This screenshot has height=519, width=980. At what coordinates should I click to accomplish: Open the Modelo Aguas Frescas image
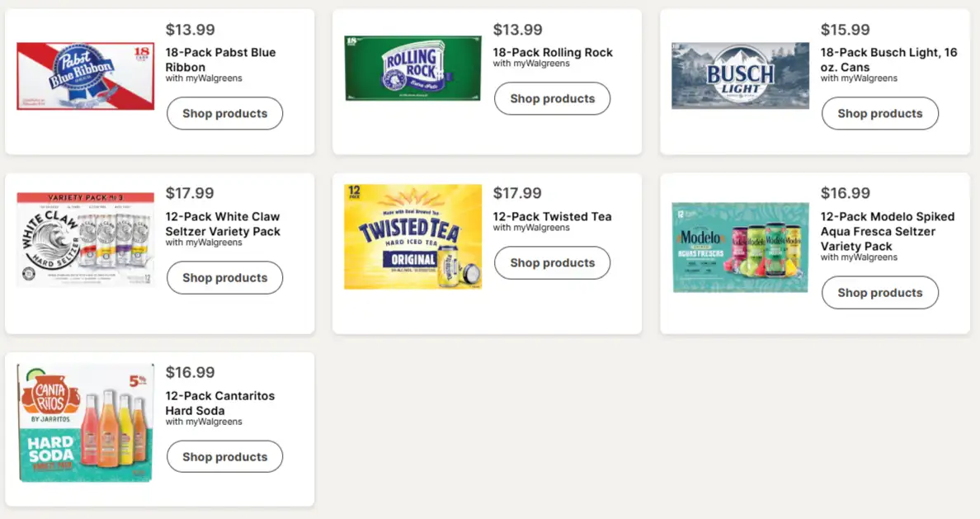[x=740, y=248]
